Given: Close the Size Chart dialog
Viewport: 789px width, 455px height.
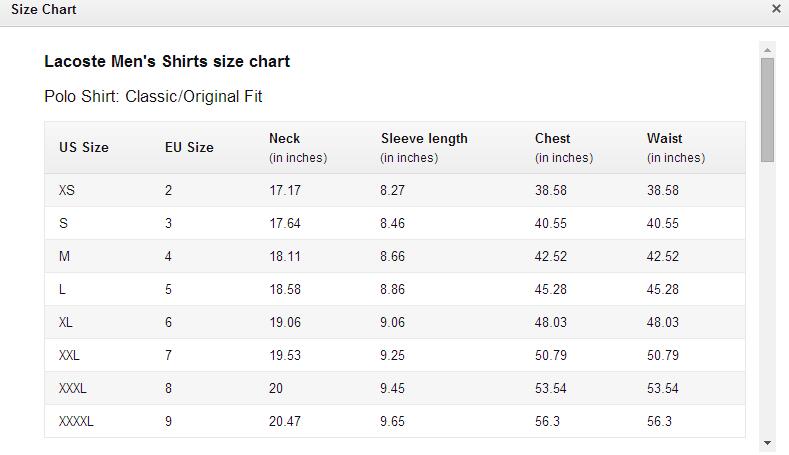Looking at the screenshot, I should 776,9.
